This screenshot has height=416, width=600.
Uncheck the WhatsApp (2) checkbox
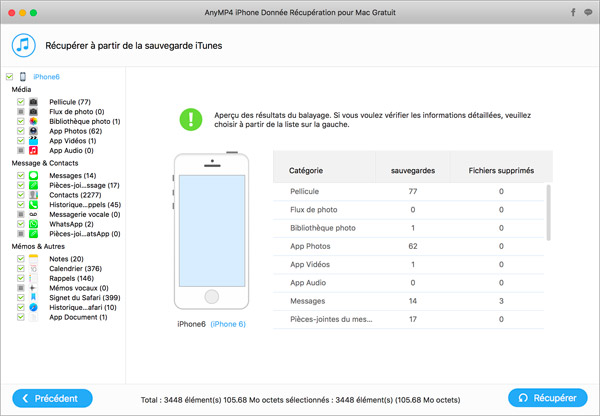(21, 224)
